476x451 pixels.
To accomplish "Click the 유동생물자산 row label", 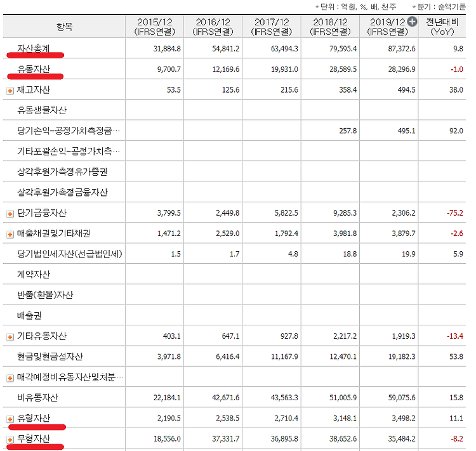I will click(x=42, y=110).
